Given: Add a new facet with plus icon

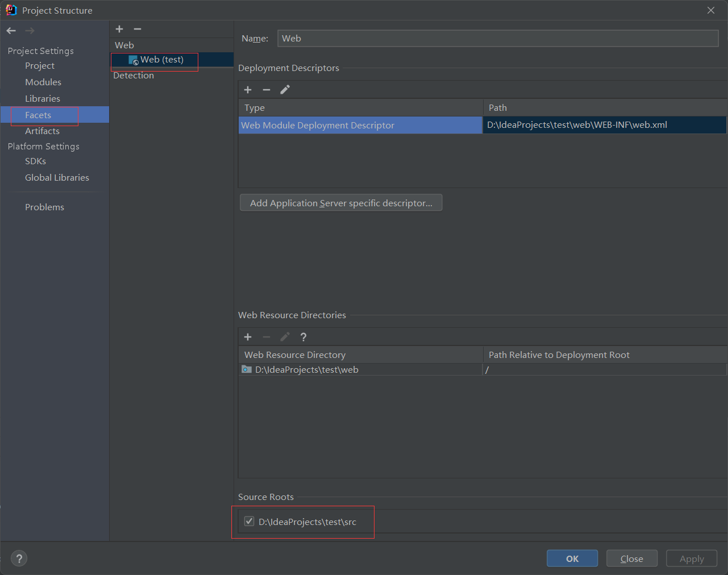Looking at the screenshot, I should click(119, 29).
